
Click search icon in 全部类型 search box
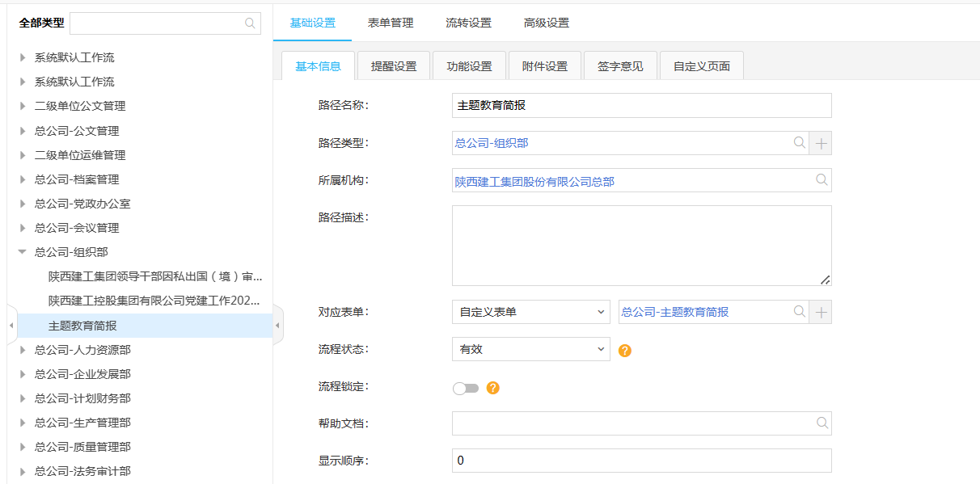(250, 23)
